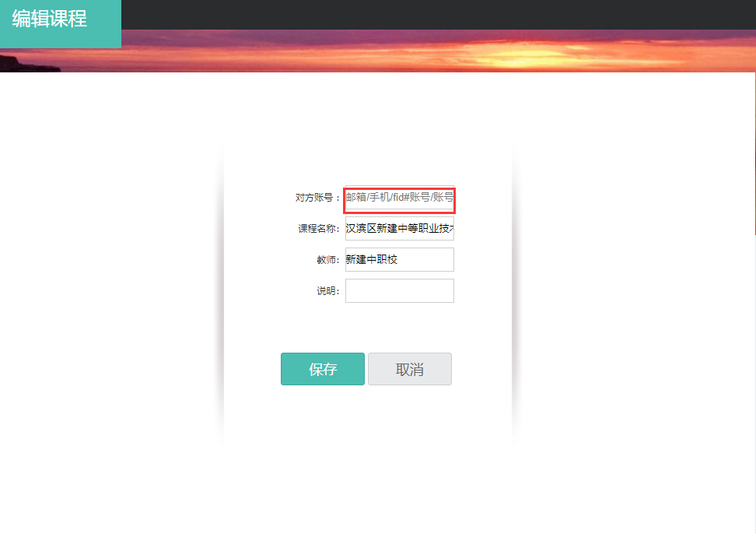This screenshot has height=534, width=756.
Task: Focus the 对方账号 account input field
Action: tap(399, 197)
